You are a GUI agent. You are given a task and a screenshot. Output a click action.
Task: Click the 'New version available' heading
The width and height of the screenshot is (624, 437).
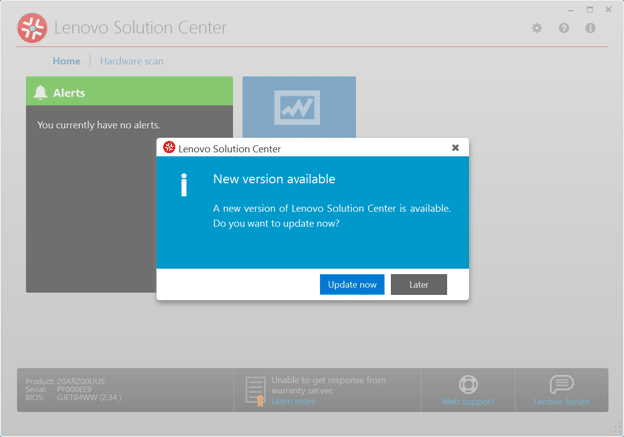[x=274, y=179]
